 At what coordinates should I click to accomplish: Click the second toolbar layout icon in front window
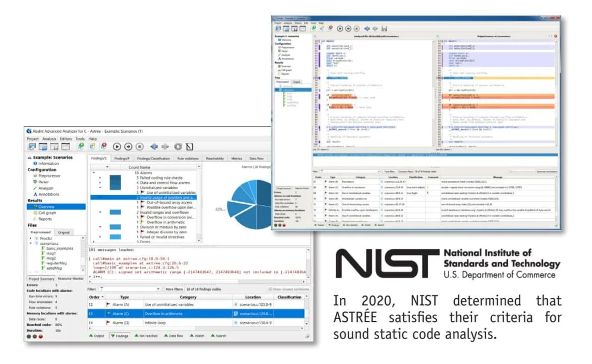pyautogui.click(x=43, y=147)
